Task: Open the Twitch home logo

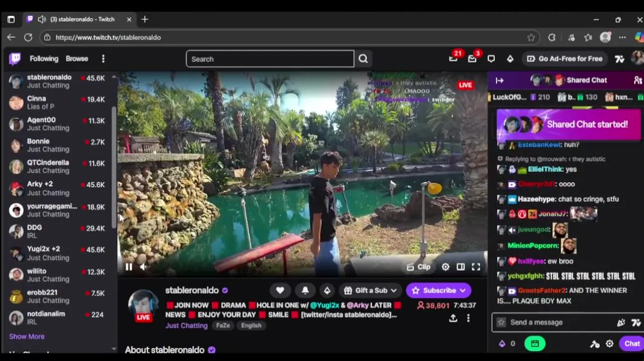Action: (x=15, y=59)
